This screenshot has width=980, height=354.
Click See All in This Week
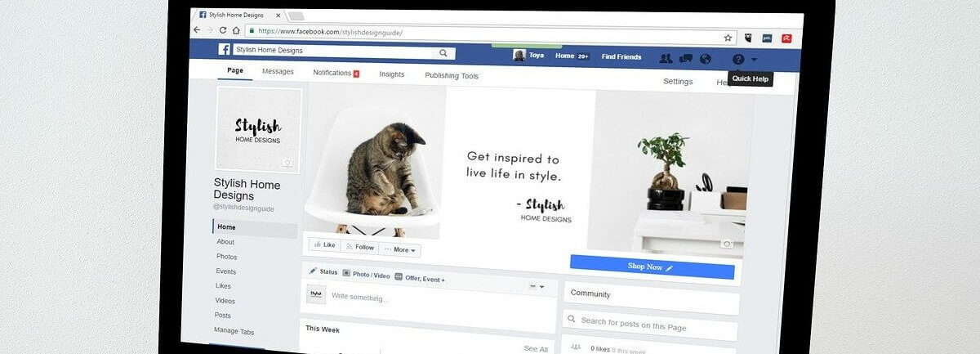(x=536, y=349)
